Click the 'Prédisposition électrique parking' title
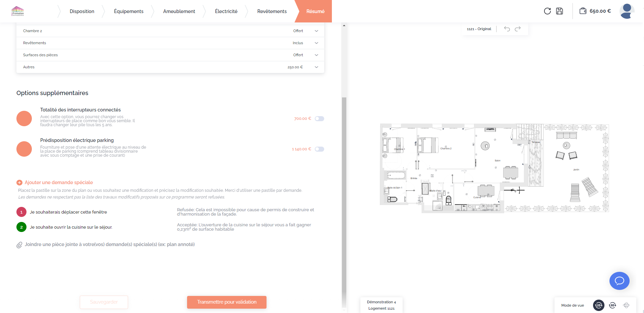 (x=77, y=140)
